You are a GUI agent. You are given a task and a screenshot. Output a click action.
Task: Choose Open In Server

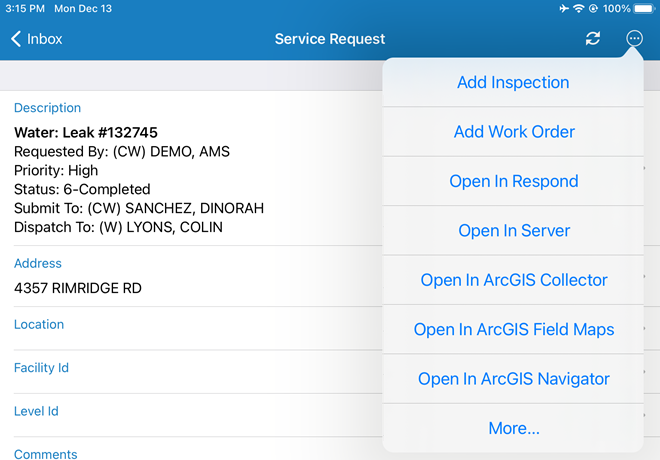click(513, 231)
